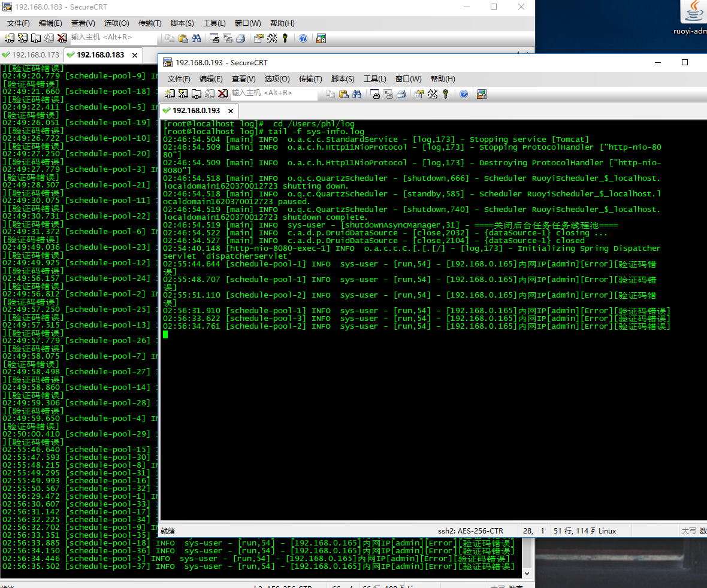Open 选项(O) menu in 192.168.0.183 window
Image resolution: width=707 pixels, height=588 pixels.
pyautogui.click(x=116, y=23)
